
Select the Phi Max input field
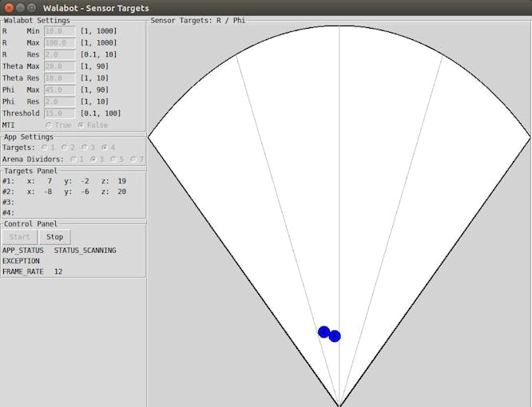(x=60, y=90)
